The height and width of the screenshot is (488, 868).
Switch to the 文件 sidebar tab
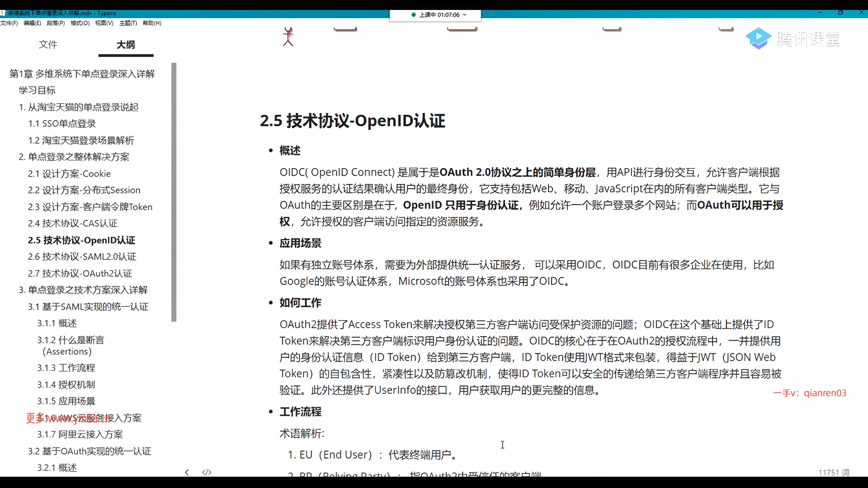[x=48, y=44]
